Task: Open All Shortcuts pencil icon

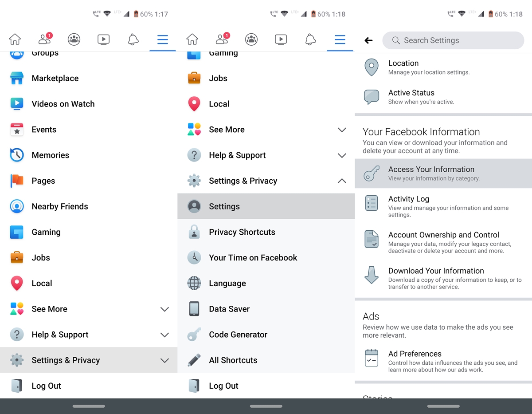Action: point(194,360)
